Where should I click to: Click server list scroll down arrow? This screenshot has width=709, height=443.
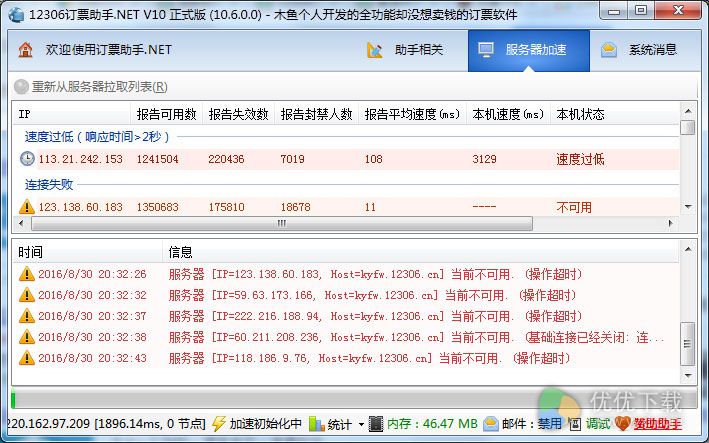coord(688,207)
